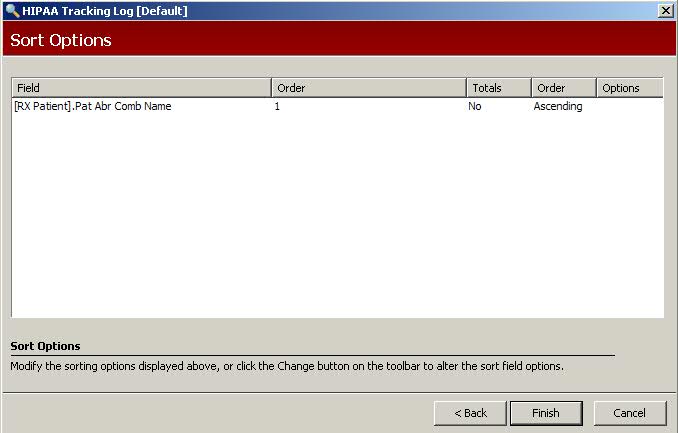The width and height of the screenshot is (678, 433).
Task: Open the Ascending sort direction cell
Action: pos(558,106)
